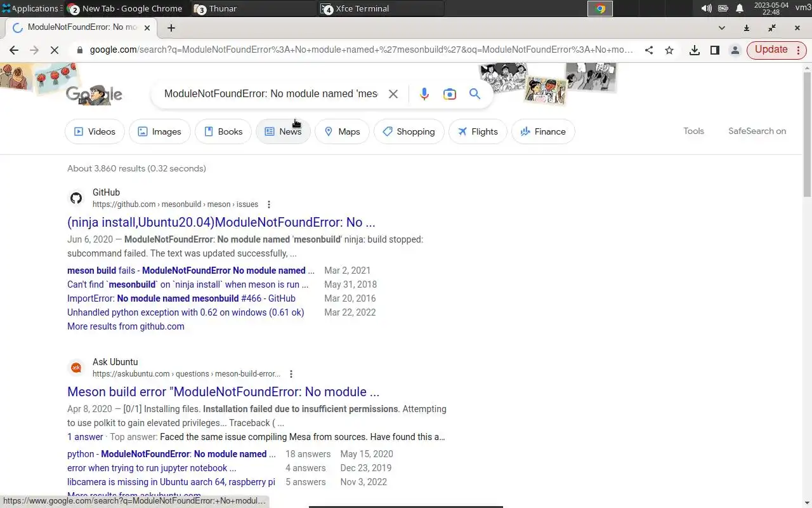Click the Ask Ubuntu favicon
Viewport: 812px width, 508px height.
pos(76,368)
